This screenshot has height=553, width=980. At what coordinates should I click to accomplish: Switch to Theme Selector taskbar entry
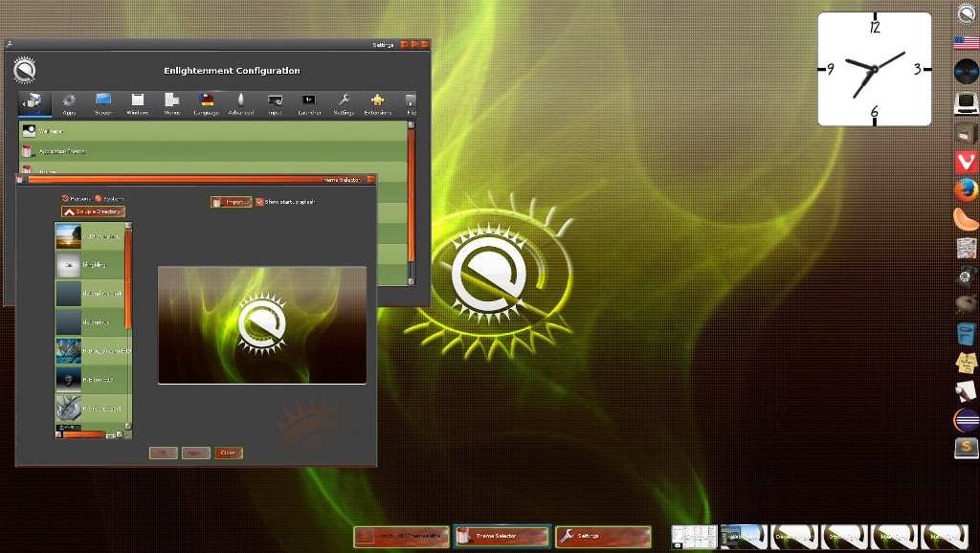[x=501, y=536]
